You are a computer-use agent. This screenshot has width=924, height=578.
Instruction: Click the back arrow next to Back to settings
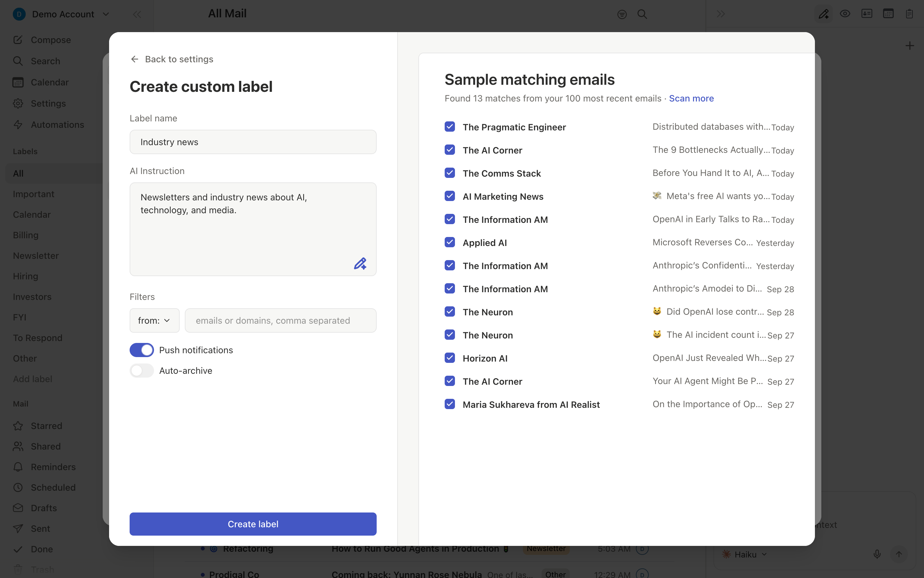pos(134,59)
